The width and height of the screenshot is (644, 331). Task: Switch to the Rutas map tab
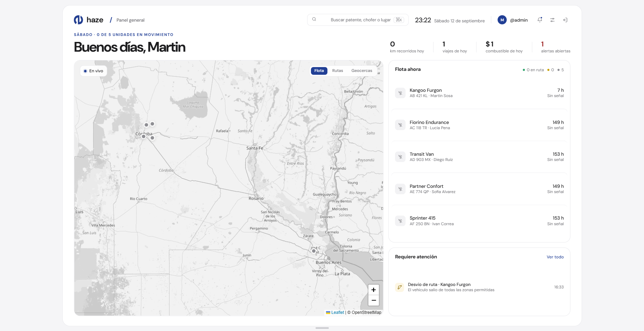[338, 71]
